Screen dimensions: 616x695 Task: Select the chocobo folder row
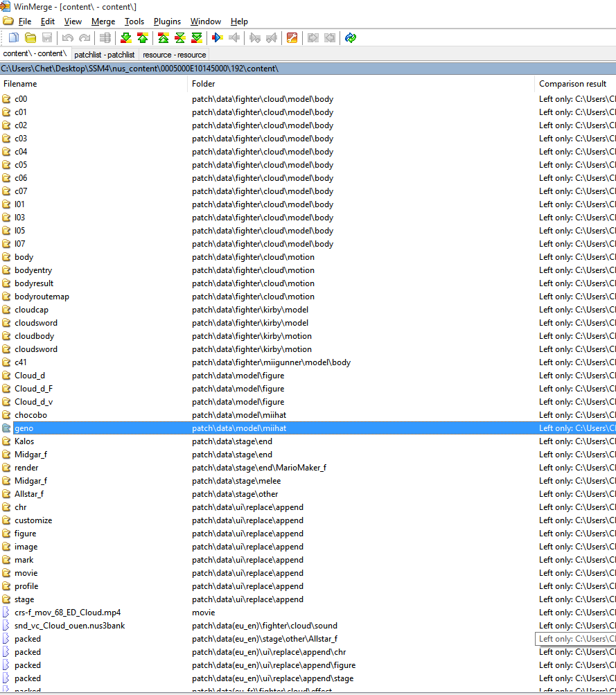[32, 414]
